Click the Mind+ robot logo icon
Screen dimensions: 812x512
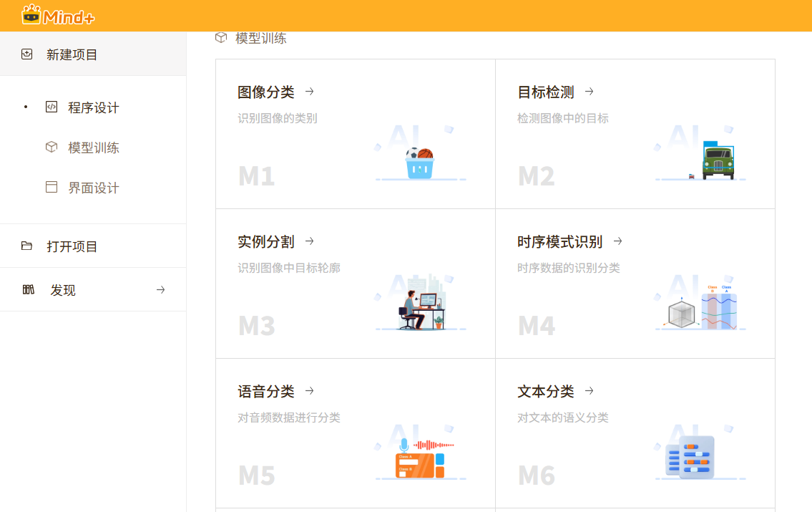[x=30, y=14]
